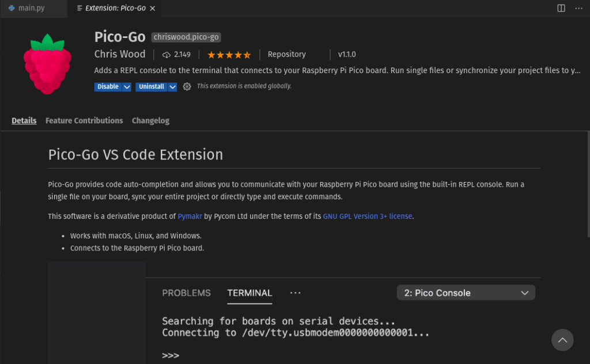Open the editor's more actions ellipsis

pyautogui.click(x=578, y=8)
